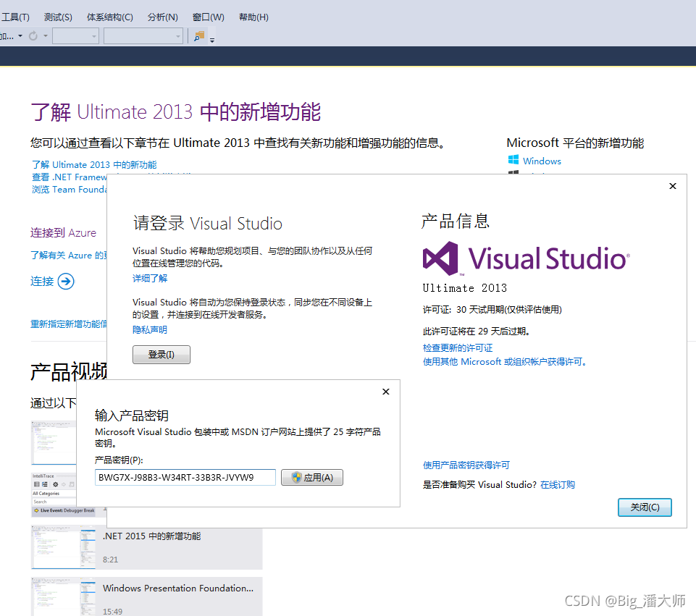The height and width of the screenshot is (616, 696).
Task: Click the 详细了解 link
Action: pos(150,278)
